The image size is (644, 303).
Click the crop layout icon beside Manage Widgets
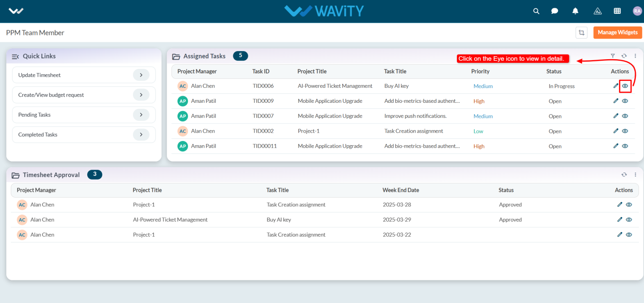581,33
